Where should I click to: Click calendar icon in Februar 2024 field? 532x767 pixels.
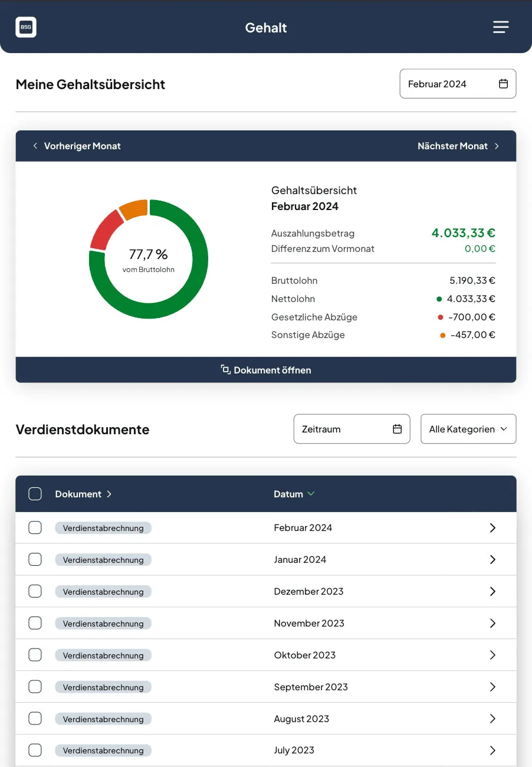point(503,84)
